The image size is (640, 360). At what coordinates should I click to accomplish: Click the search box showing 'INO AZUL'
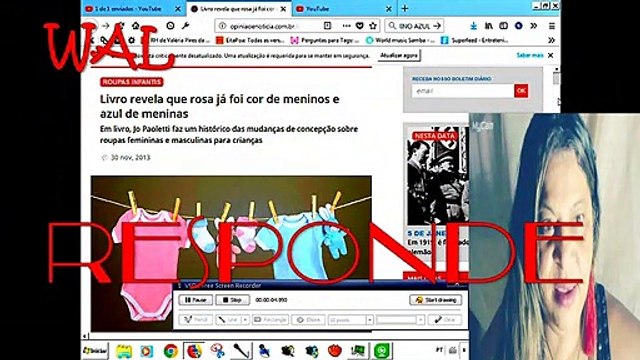click(414, 26)
